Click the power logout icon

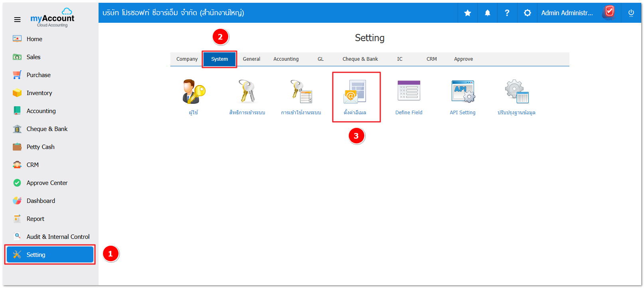631,13
